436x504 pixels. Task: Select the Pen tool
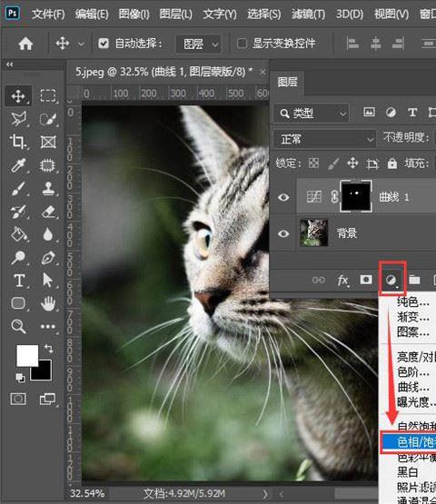tap(48, 258)
